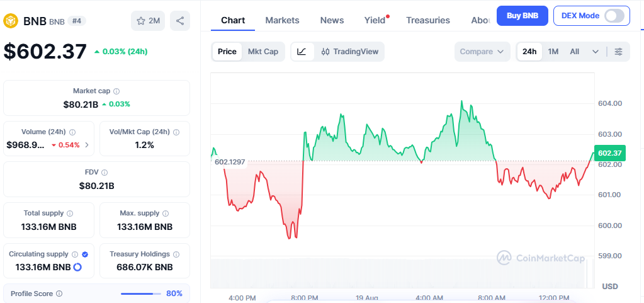Screen dimensions: 644x303
Task: Click the #4 rank badge
Action: (77, 21)
